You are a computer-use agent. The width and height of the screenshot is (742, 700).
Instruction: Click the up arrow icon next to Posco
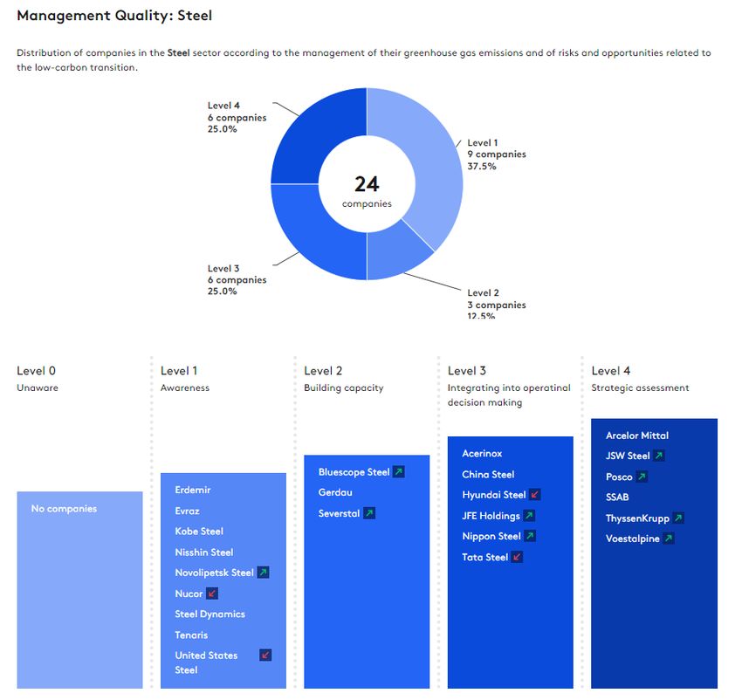click(642, 477)
